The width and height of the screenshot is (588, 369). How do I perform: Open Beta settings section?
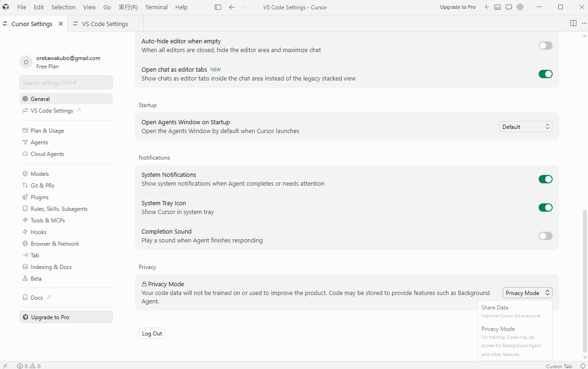pyautogui.click(x=66, y=278)
